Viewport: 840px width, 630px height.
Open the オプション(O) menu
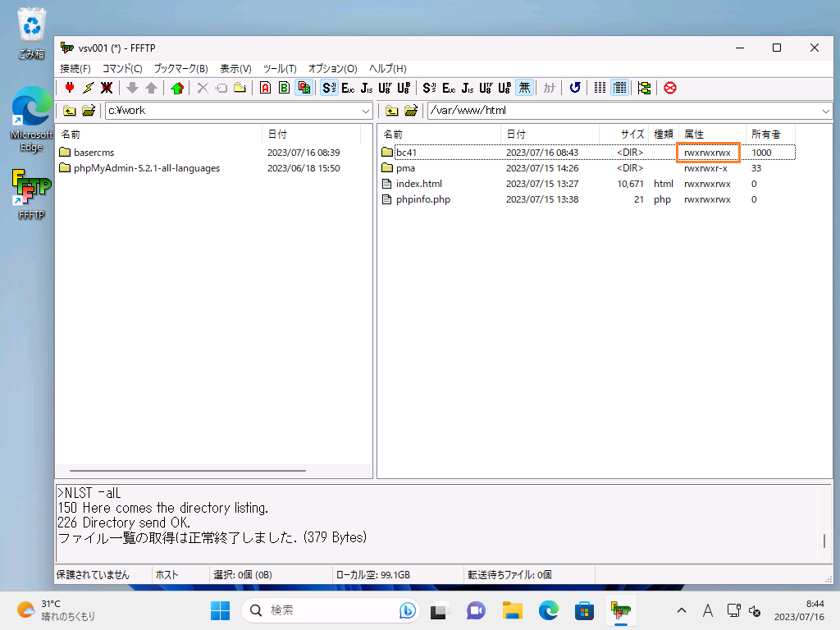pyautogui.click(x=332, y=69)
